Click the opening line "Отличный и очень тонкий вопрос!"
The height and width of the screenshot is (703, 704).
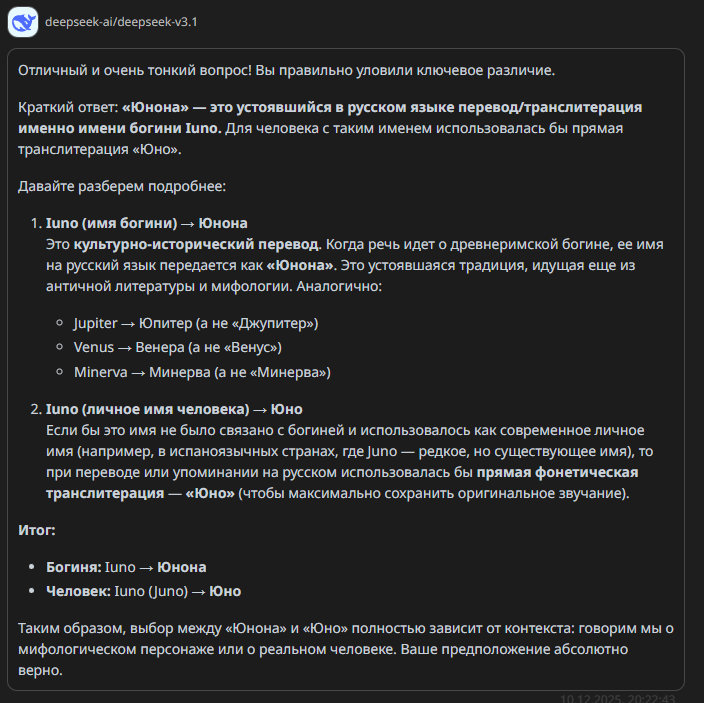click(136, 70)
